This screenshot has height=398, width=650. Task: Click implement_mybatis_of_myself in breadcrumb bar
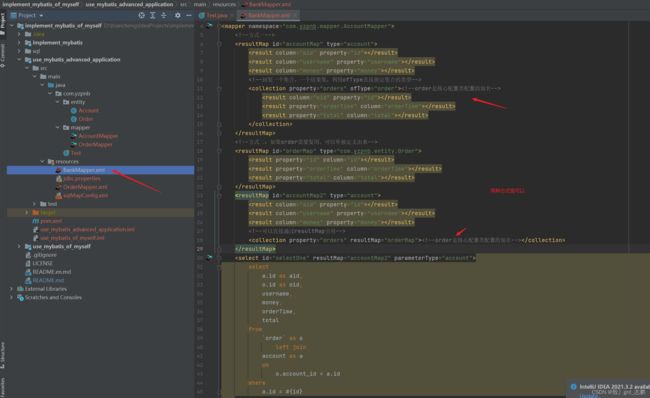41,4
